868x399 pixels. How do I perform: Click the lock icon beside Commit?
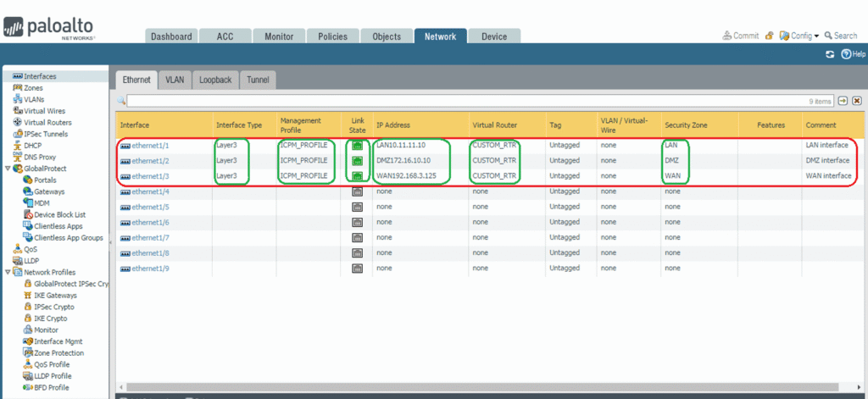[x=769, y=36]
